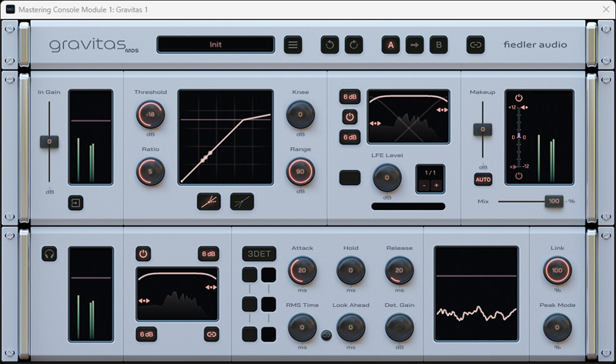Click the Mix slider handle at 100
616x364 pixels.
pyautogui.click(x=554, y=201)
